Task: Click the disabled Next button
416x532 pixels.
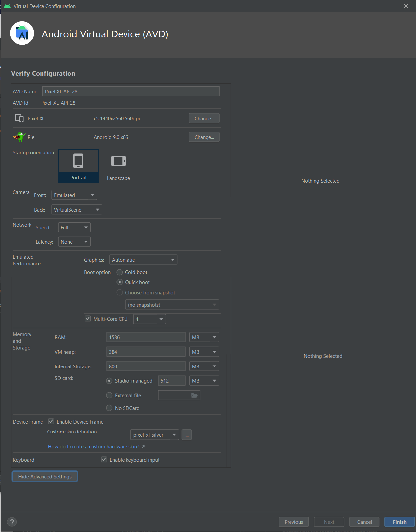Action: [x=329, y=522]
